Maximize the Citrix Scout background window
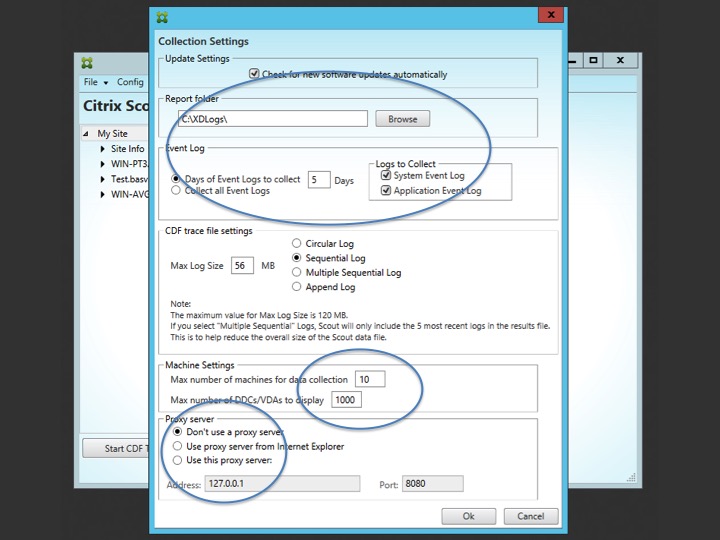Screen dimensions: 720x540 (x=593, y=60)
